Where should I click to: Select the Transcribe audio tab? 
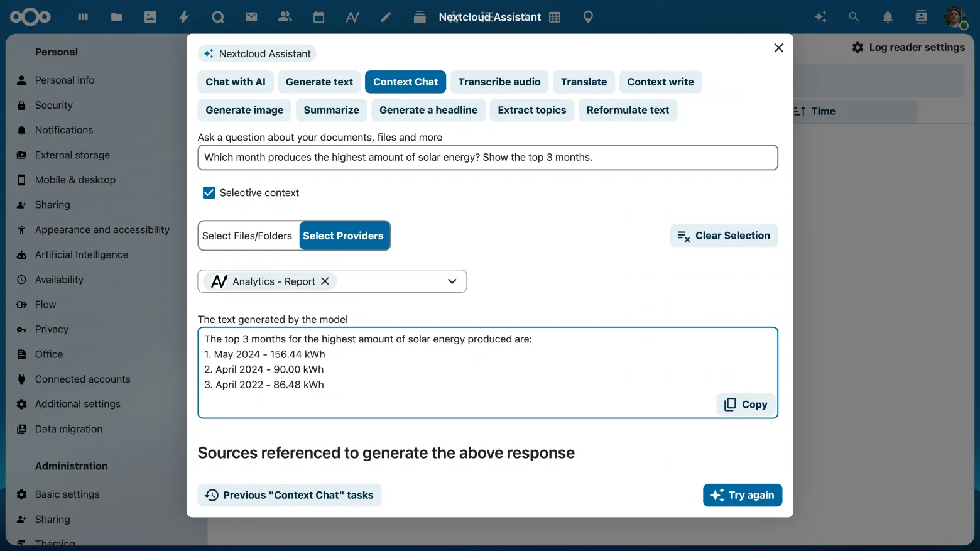pos(499,82)
